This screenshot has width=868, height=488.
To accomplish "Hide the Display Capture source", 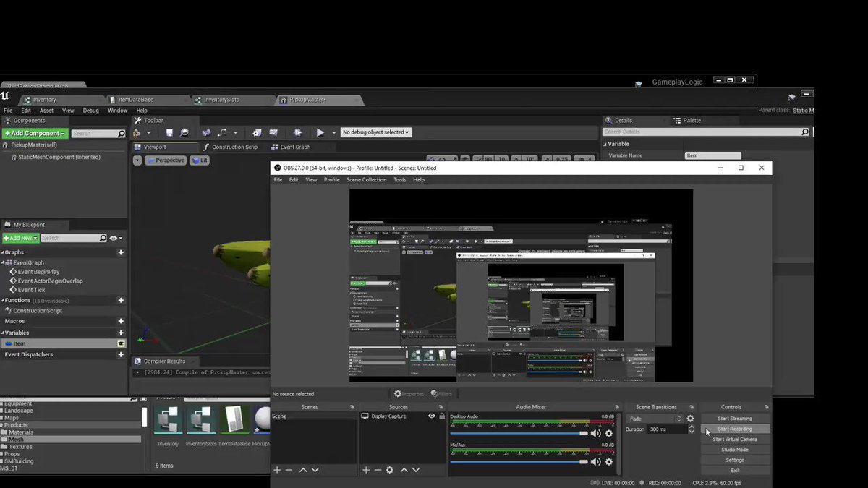I will pyautogui.click(x=431, y=416).
